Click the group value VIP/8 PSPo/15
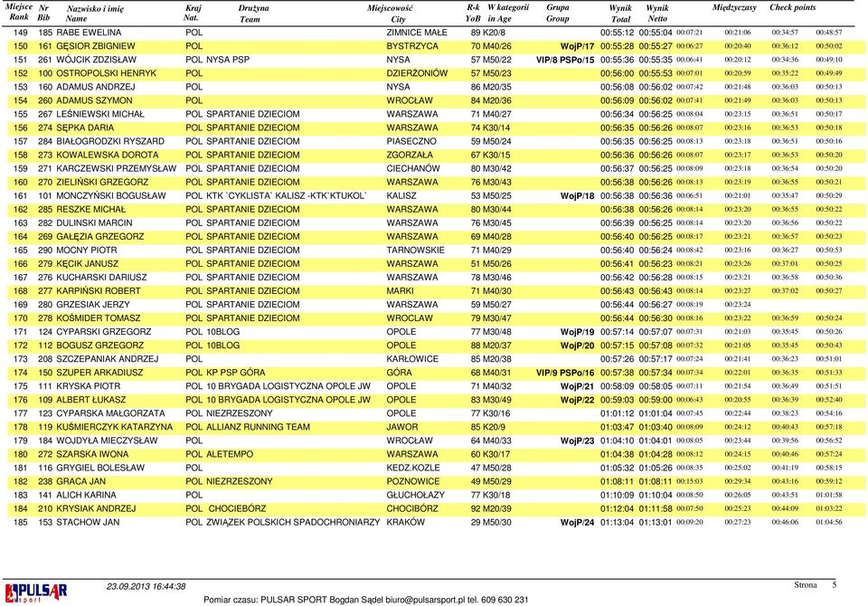The image size is (868, 606). tap(564, 60)
